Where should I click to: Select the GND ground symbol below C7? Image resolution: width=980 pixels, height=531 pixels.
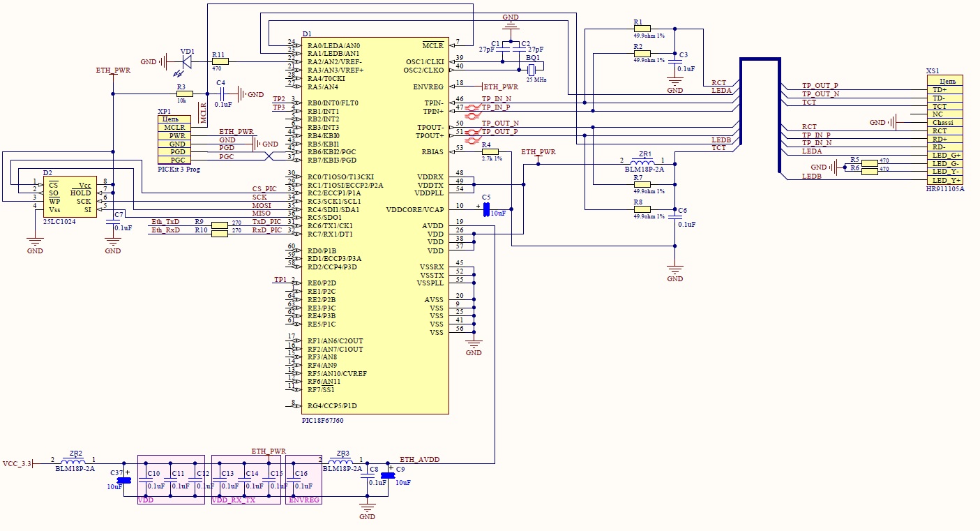(x=112, y=241)
